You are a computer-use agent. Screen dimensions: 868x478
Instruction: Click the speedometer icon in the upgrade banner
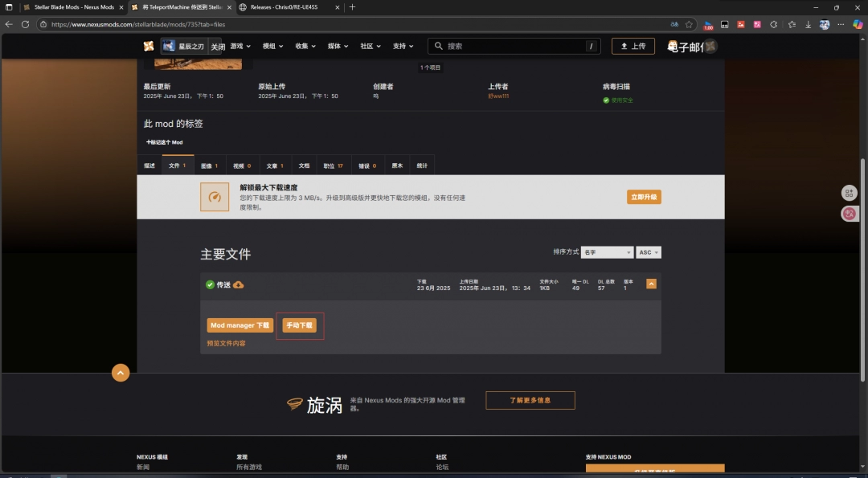(215, 196)
